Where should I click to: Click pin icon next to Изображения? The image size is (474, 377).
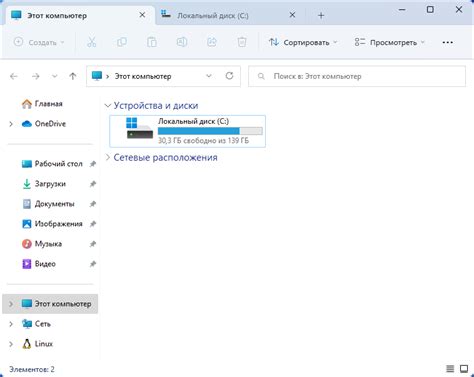click(93, 224)
